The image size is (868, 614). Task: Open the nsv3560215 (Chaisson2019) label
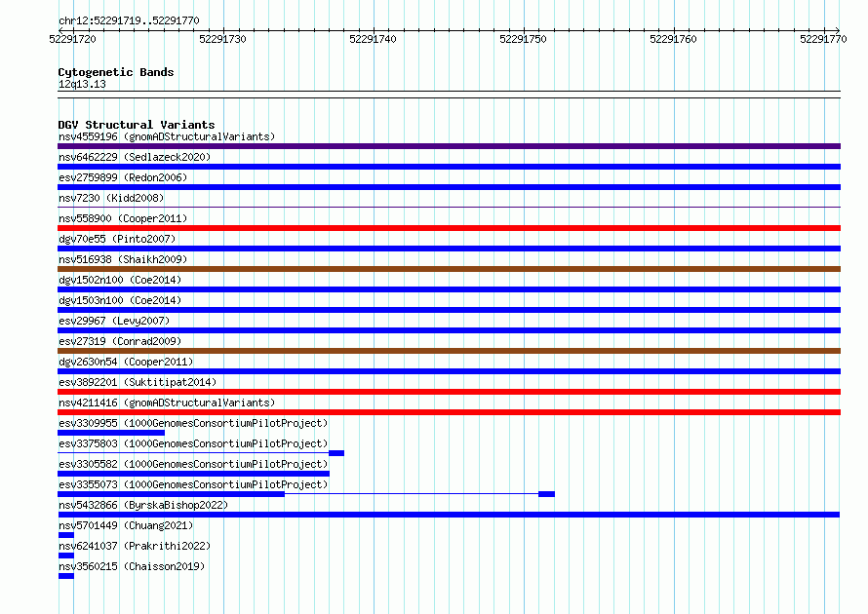point(132,566)
